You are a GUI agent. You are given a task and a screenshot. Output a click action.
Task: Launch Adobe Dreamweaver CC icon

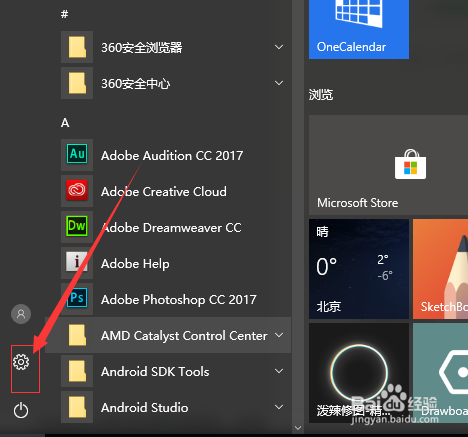77,227
